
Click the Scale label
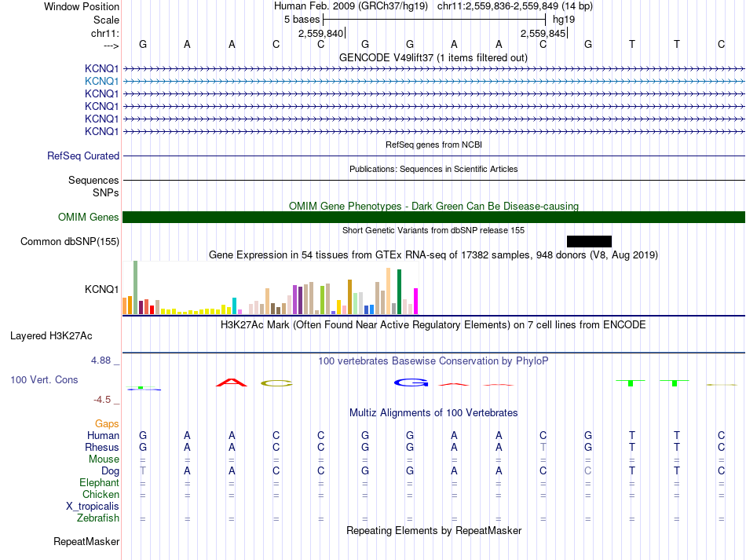[106, 20]
